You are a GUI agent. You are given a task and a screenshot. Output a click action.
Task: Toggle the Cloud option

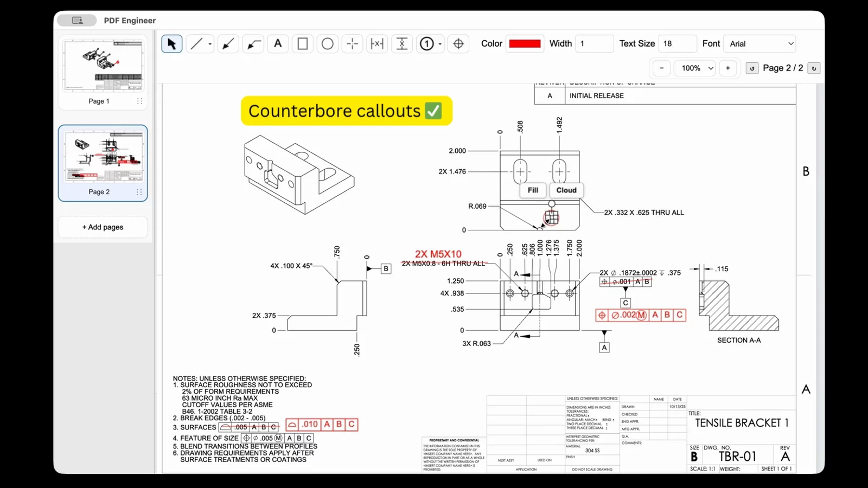(x=566, y=190)
